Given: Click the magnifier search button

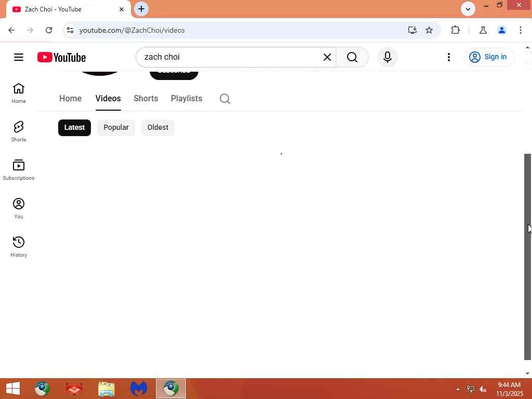Looking at the screenshot, I should pyautogui.click(x=352, y=57).
